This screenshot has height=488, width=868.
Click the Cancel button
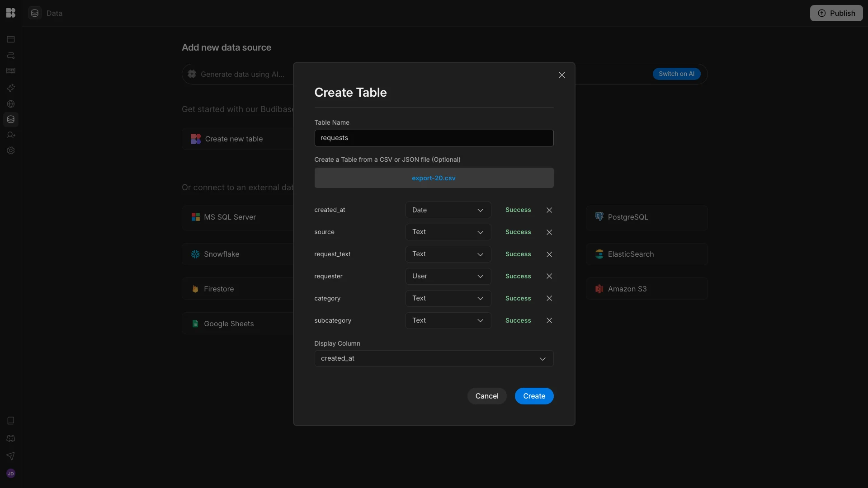pyautogui.click(x=486, y=396)
